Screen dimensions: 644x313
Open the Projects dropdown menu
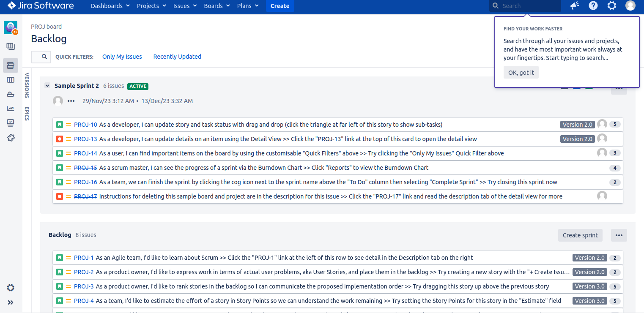(x=151, y=6)
